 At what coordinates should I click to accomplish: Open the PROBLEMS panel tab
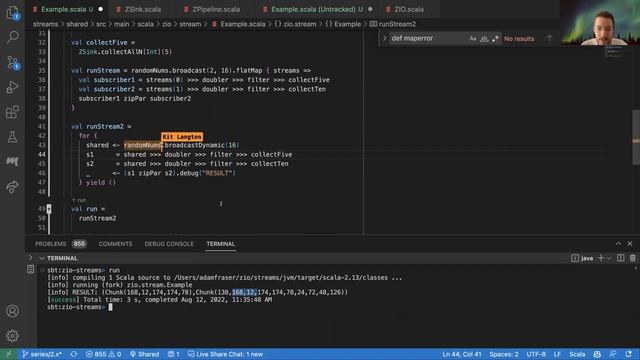(x=60, y=244)
